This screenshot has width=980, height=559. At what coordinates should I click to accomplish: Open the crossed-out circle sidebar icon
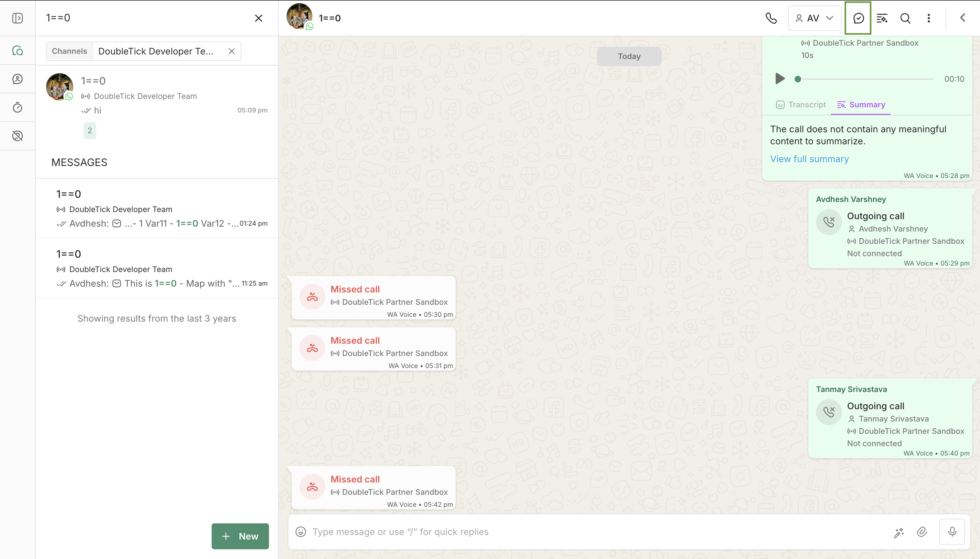(17, 136)
